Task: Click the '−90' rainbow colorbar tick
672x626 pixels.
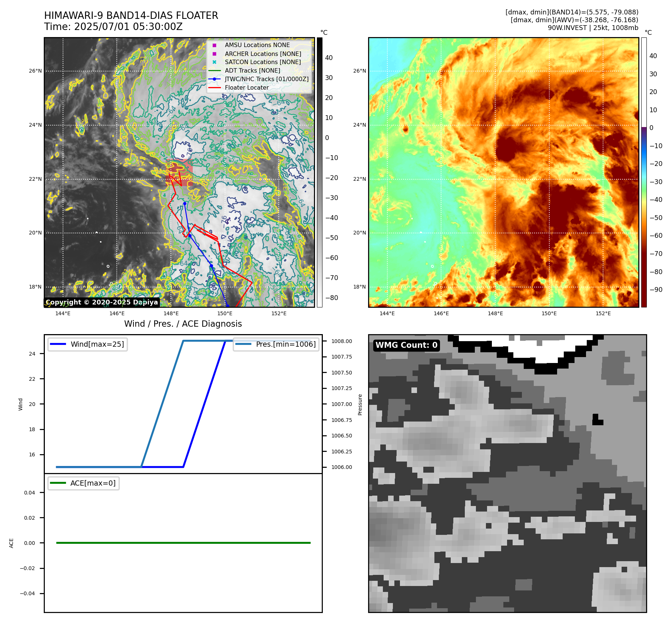Action: [656, 290]
